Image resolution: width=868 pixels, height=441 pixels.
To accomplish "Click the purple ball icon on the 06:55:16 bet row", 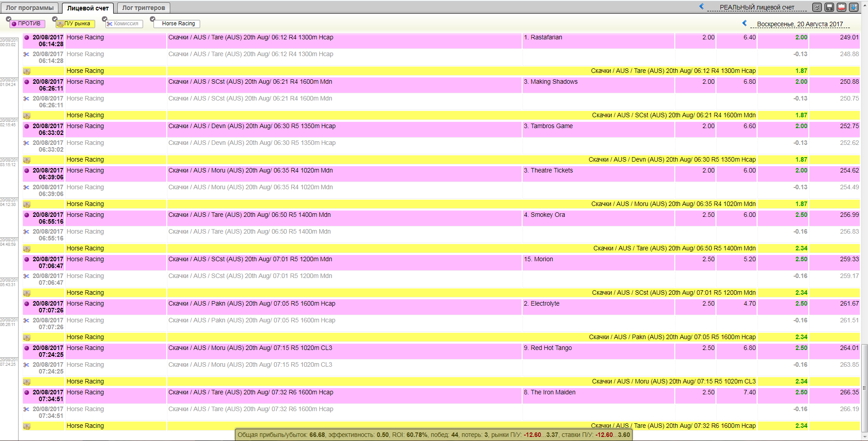I will [27, 215].
